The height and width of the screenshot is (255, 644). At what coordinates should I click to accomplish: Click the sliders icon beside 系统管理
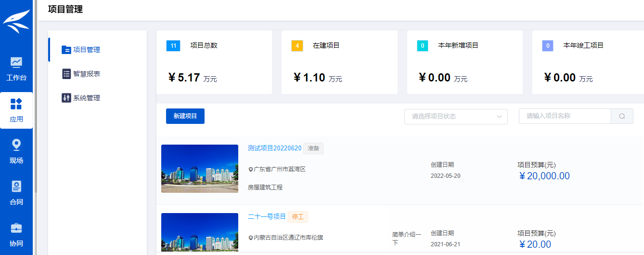click(66, 98)
